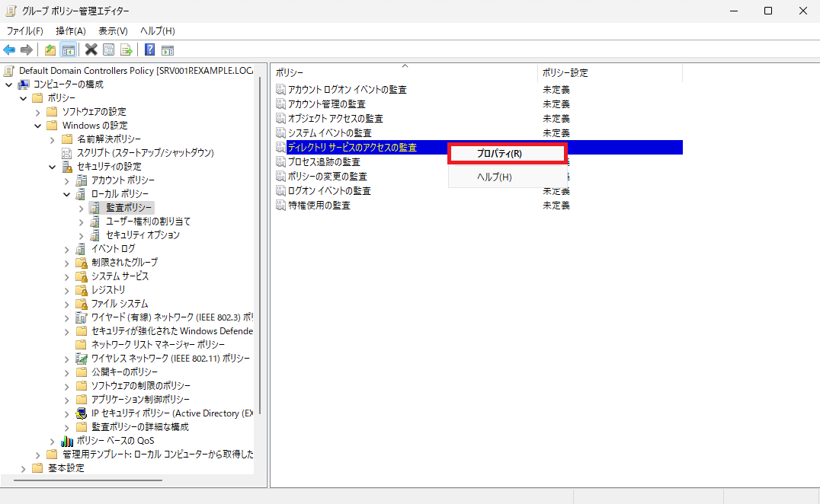Click the tree pane vertical scrollbar
The image size is (820, 504).
[x=260, y=245]
